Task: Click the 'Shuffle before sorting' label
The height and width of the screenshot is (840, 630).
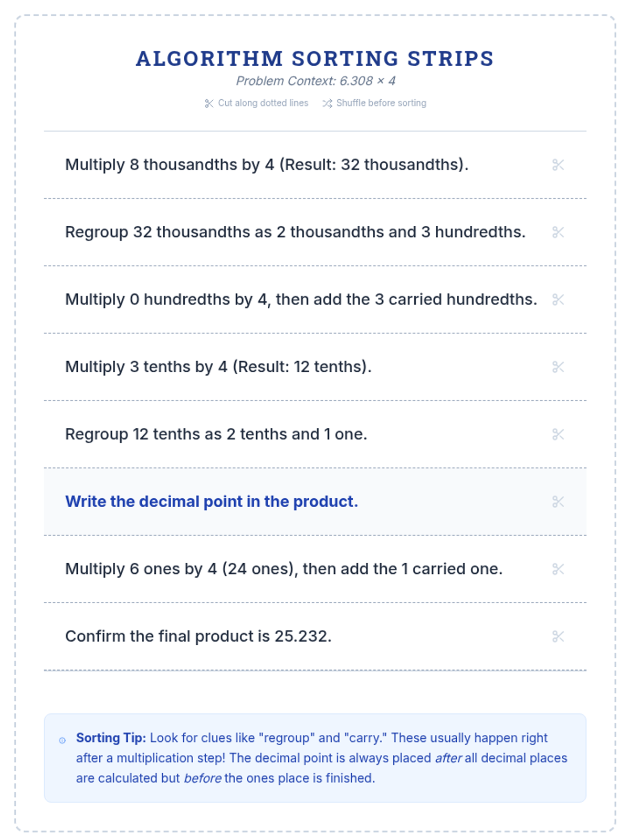Action: click(x=381, y=103)
